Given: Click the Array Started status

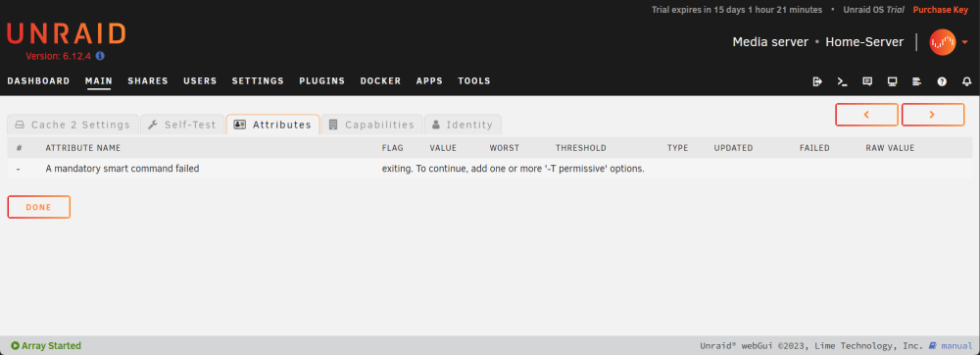Looking at the screenshot, I should click(x=46, y=345).
